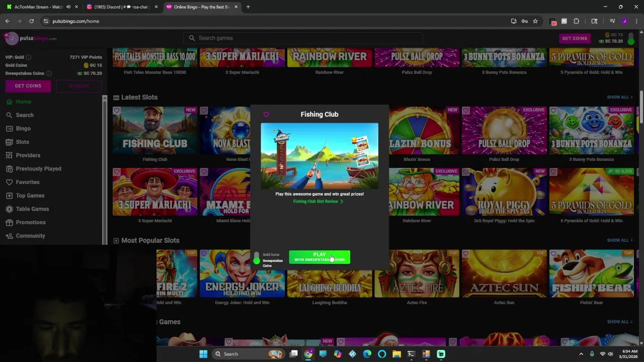Click the Community icon in the sidebar
Screen dimensions: 644x362
9,236
